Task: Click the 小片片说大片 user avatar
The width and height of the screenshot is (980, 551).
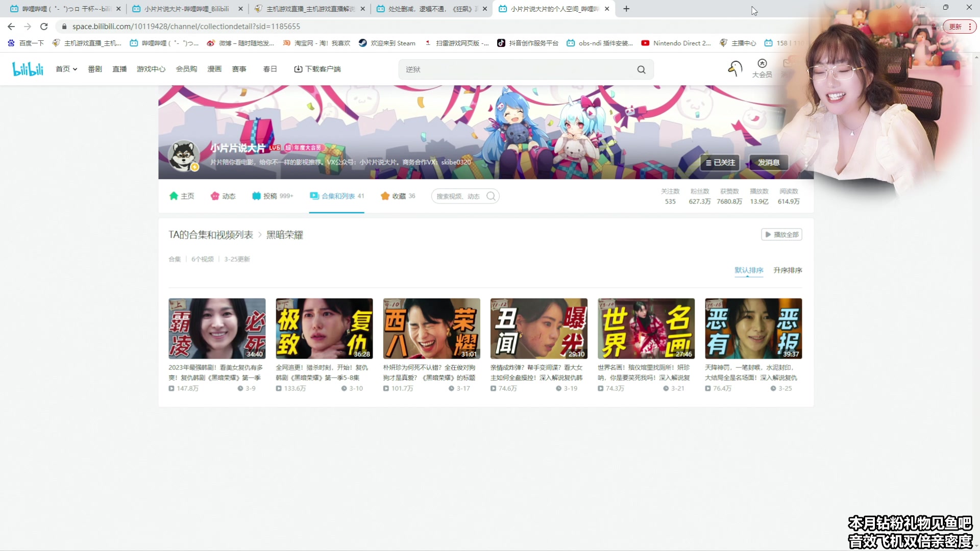Action: pyautogui.click(x=184, y=156)
